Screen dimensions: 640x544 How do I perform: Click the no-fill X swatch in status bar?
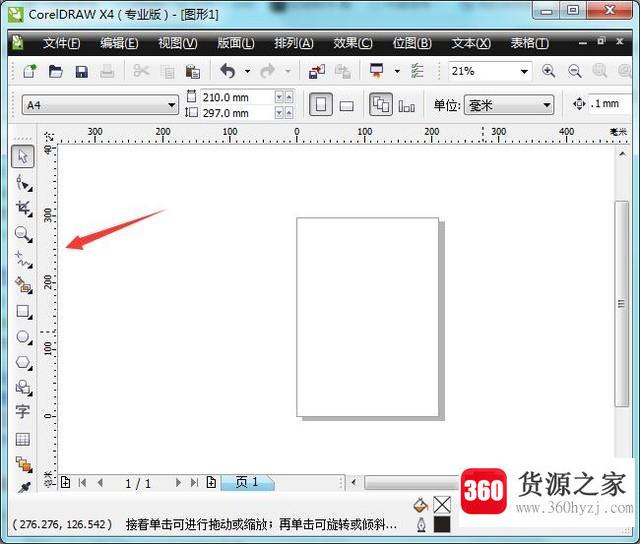pyautogui.click(x=442, y=505)
